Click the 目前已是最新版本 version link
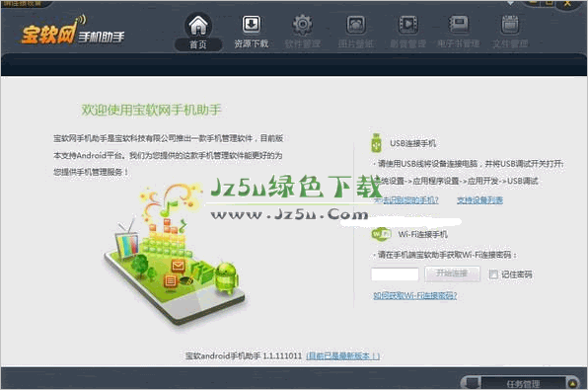The width and height of the screenshot is (588, 390). (x=343, y=355)
